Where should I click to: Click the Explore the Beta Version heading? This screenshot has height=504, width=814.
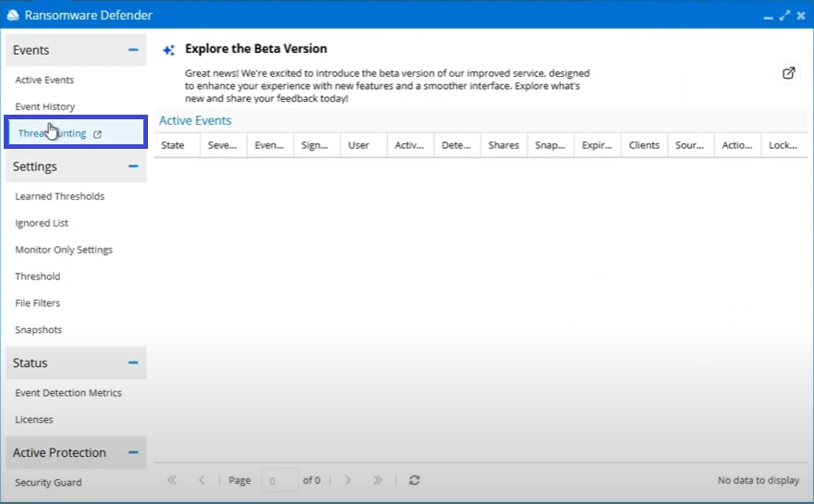pyautogui.click(x=256, y=49)
